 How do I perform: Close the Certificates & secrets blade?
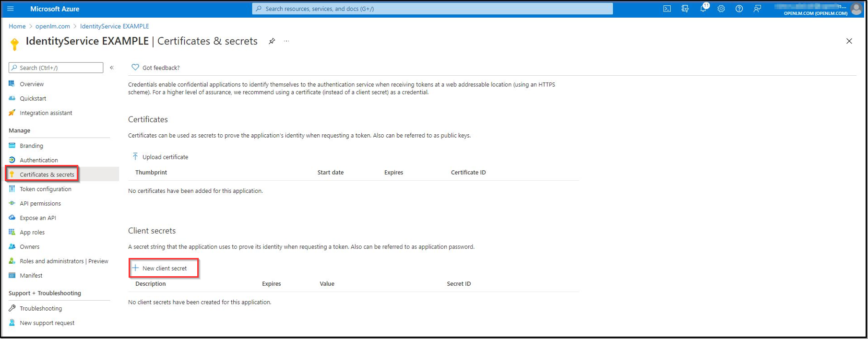click(849, 41)
